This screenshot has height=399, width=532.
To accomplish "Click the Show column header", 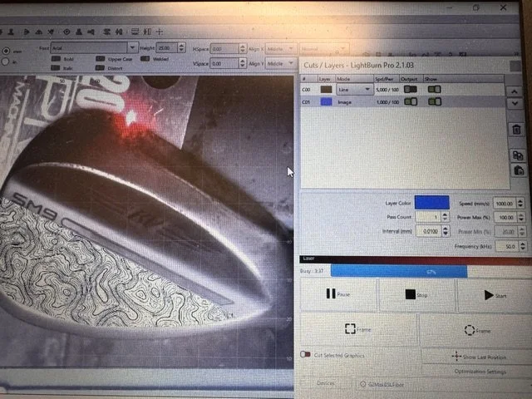I will tap(464, 79).
